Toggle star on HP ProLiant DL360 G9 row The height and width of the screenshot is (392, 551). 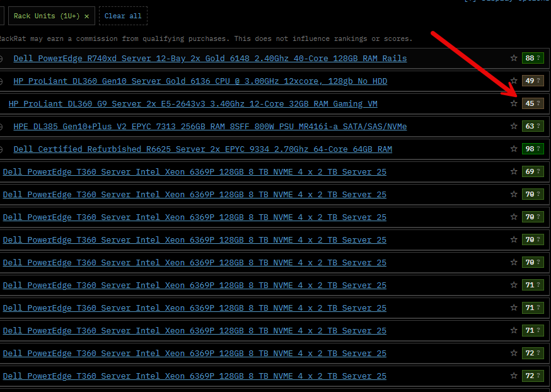tap(514, 103)
